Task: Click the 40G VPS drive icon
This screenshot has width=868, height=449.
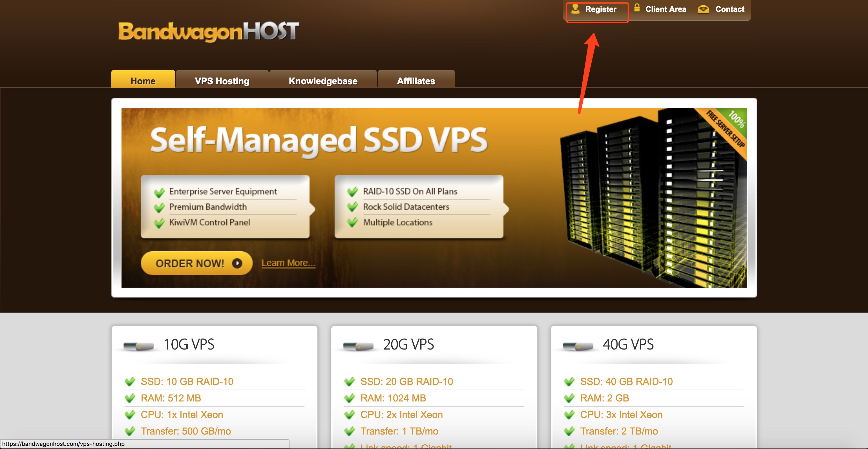Action: [x=578, y=346]
